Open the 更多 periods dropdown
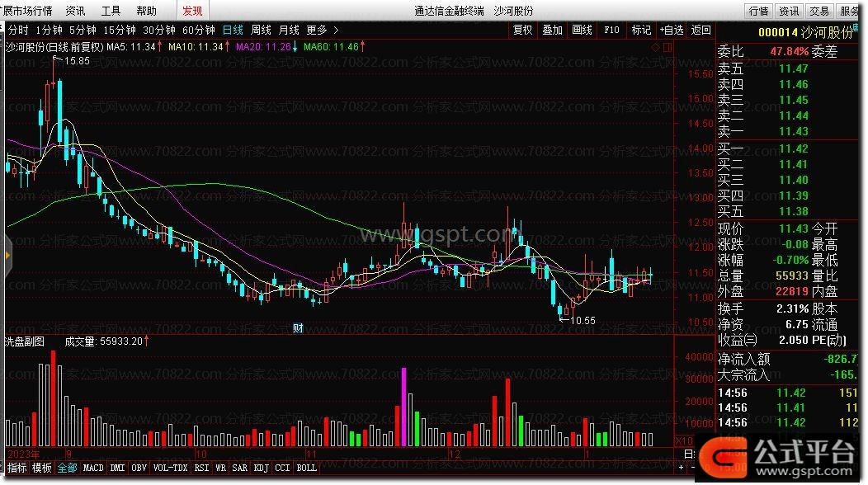Screen dimensions: 868x485 (317, 30)
